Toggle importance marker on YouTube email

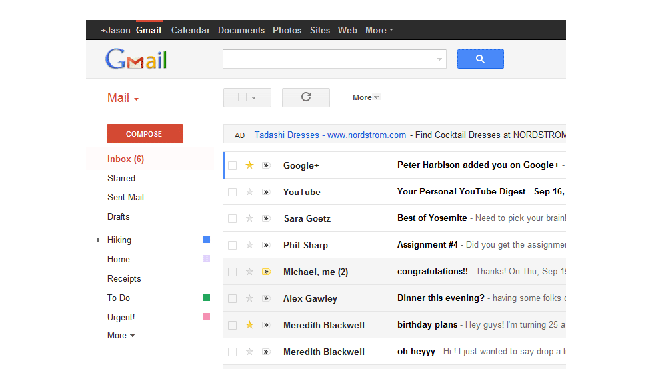pyautogui.click(x=266, y=192)
